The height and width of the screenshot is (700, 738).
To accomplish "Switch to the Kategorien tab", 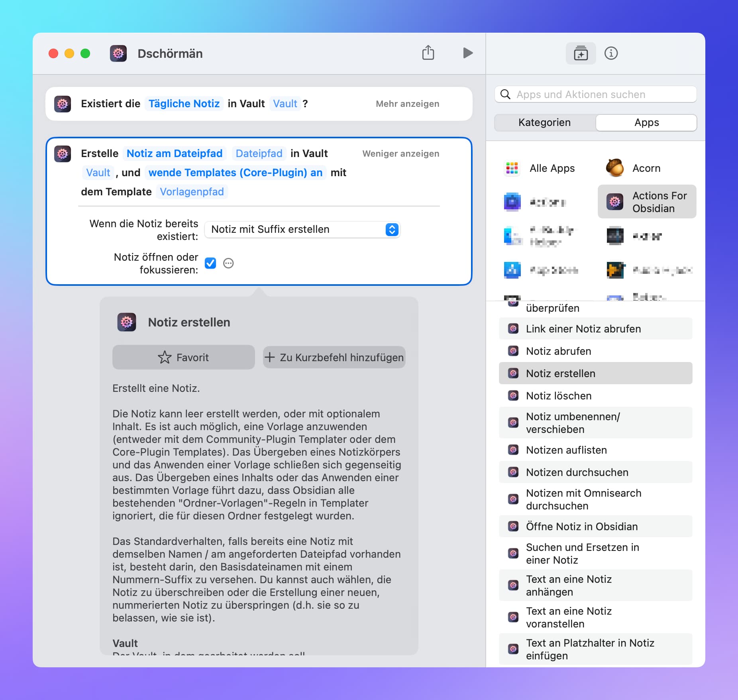I will coord(544,122).
